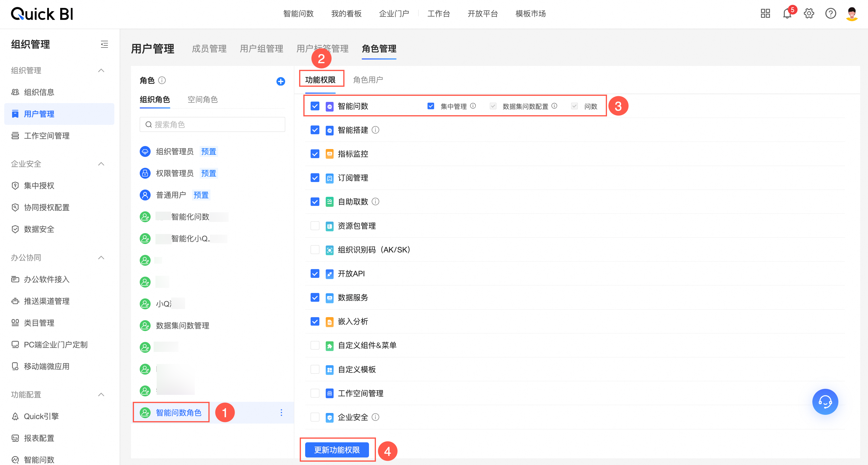Select the 组织角色 tab
The width and height of the screenshot is (868, 465).
tap(155, 100)
